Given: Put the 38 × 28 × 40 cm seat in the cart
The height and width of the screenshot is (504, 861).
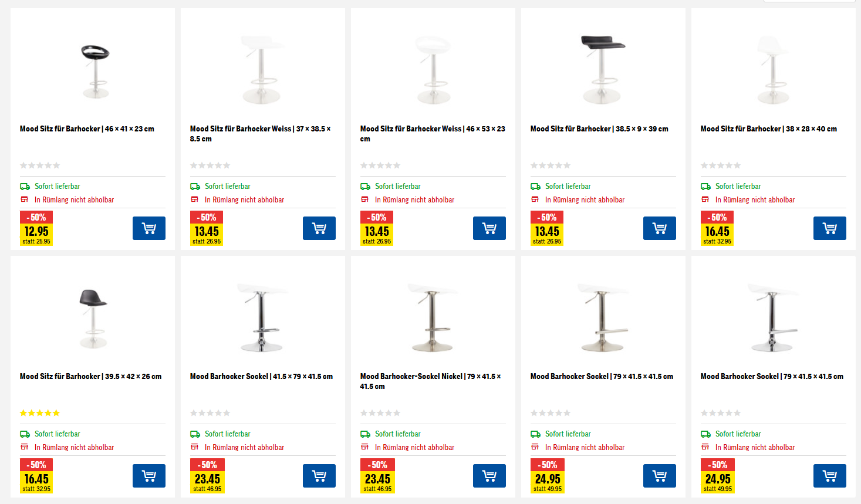Looking at the screenshot, I should 829,228.
